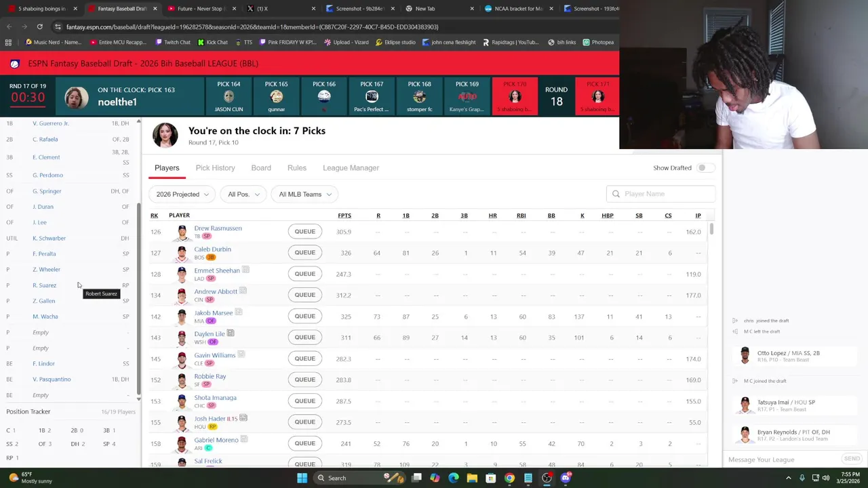Image resolution: width=868 pixels, height=488 pixels.
Task: Sort by RBI column header
Action: (x=521, y=216)
